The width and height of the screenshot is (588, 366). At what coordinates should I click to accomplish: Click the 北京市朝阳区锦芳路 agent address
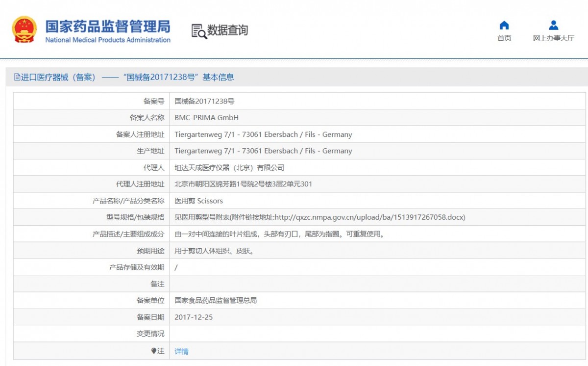coord(243,184)
